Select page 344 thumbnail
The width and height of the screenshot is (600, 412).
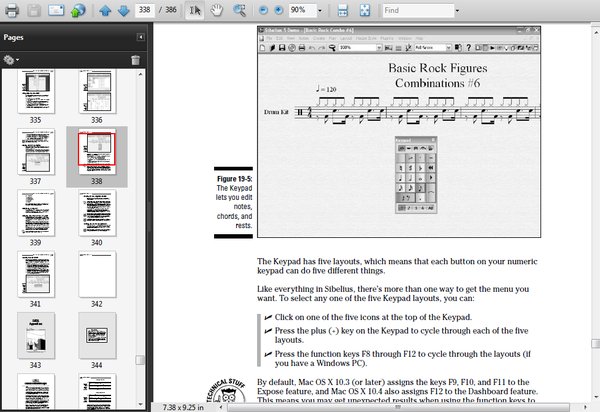[x=97, y=335]
